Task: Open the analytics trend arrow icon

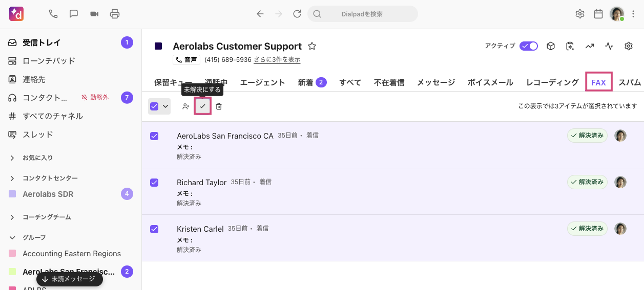Action: [590, 46]
